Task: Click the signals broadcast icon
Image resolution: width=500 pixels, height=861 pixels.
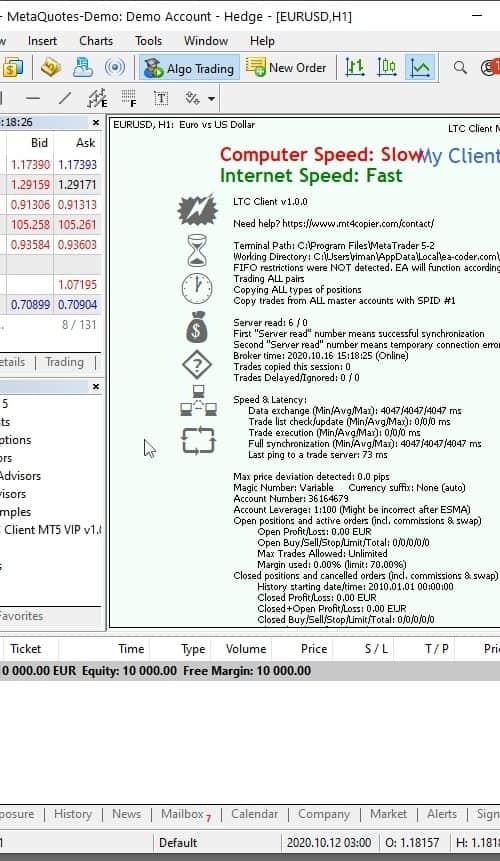Action: click(x=115, y=68)
